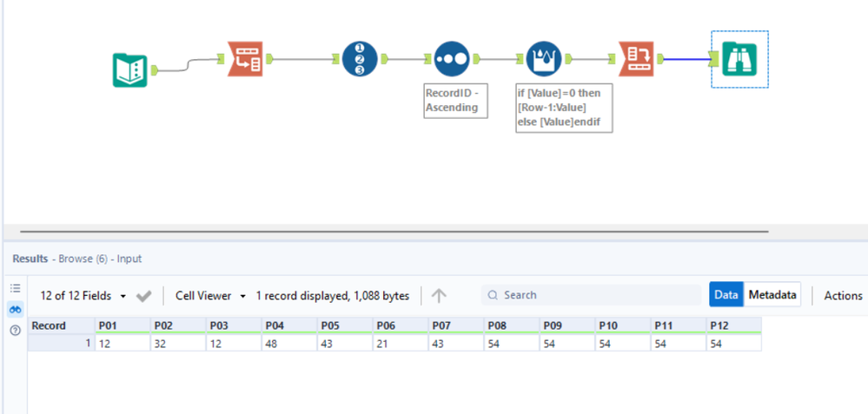
Task: Click the P01 column header
Action: click(123, 325)
